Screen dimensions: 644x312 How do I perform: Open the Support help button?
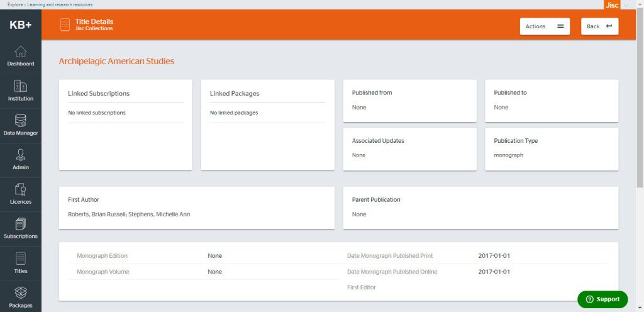(602, 299)
